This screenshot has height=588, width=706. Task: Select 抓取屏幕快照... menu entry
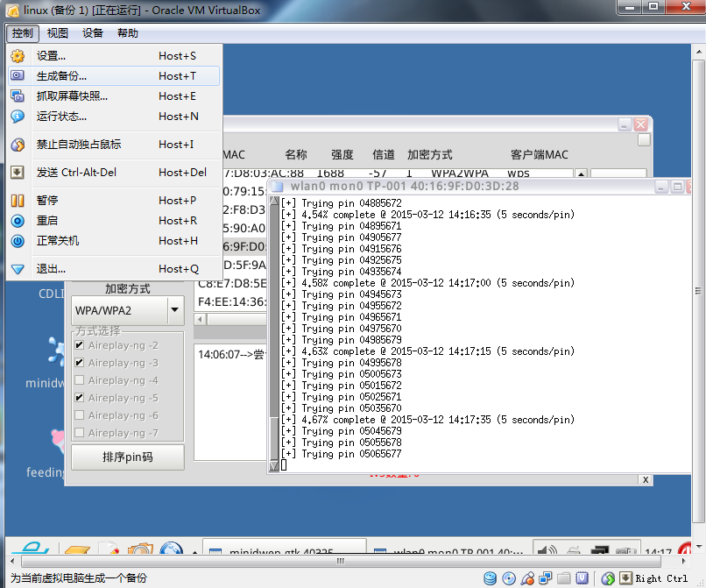[114, 96]
